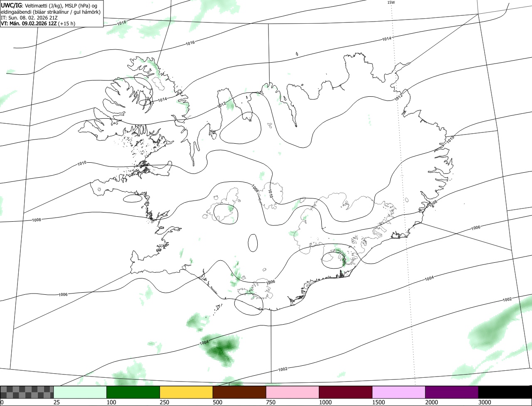Click the 1016 isobar label
The height and width of the screenshot is (406, 532).
[x=190, y=43]
